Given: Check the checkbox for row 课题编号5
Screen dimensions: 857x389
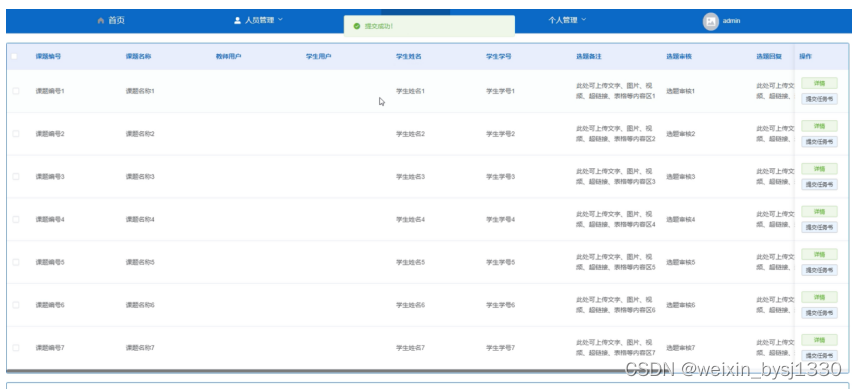Looking at the screenshot, I should 15,262.
